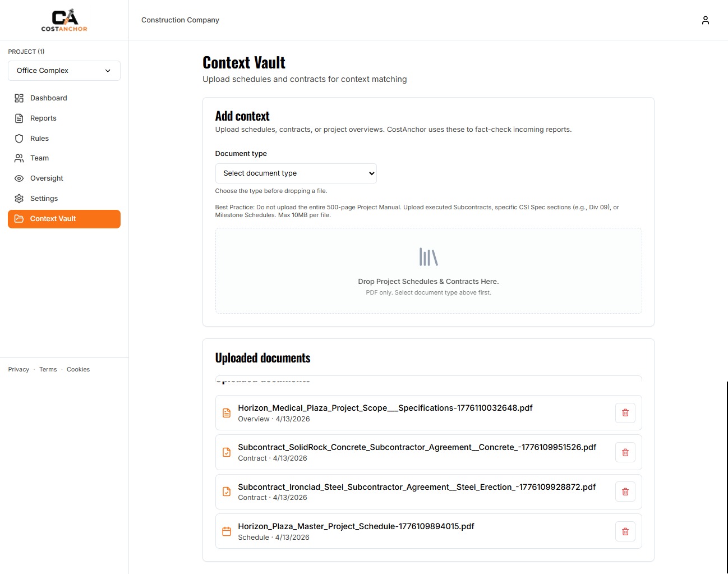
Task: Select Horizon_Medical_Plaza_Project_Scope file name
Action: (385, 408)
